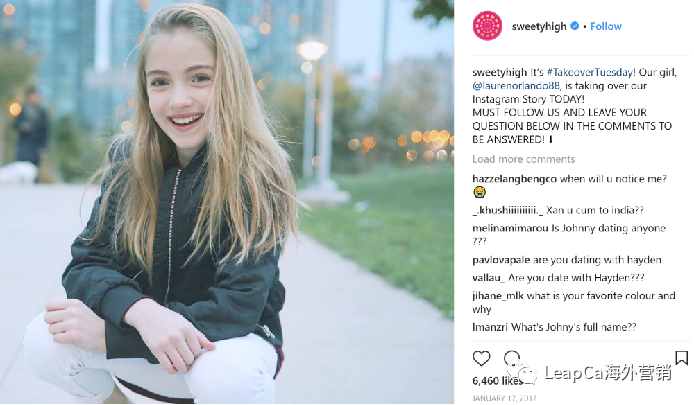Click the girl's post photo
The width and height of the screenshot is (694, 405).
(x=227, y=202)
